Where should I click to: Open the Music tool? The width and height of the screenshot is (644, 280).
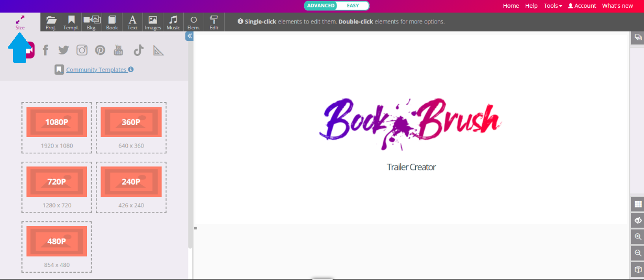173,22
